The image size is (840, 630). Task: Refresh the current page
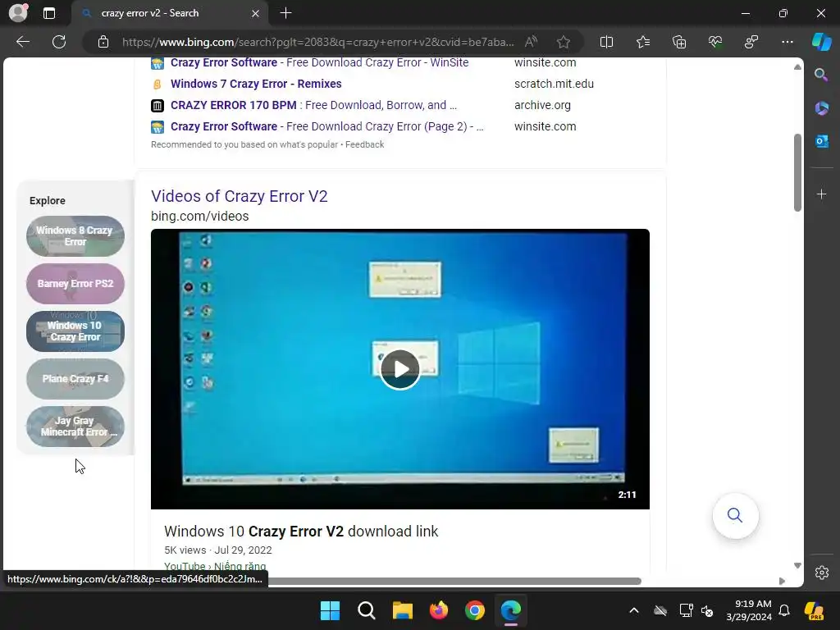pos(59,42)
